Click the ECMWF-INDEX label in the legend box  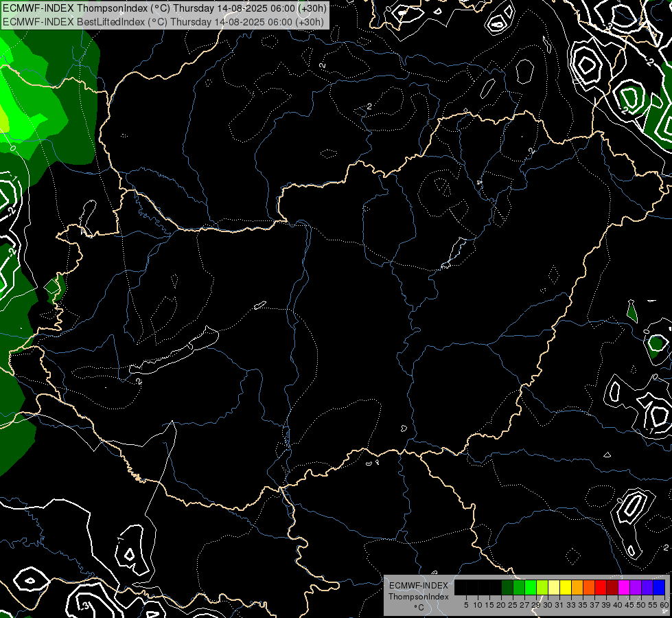pyautogui.click(x=419, y=586)
